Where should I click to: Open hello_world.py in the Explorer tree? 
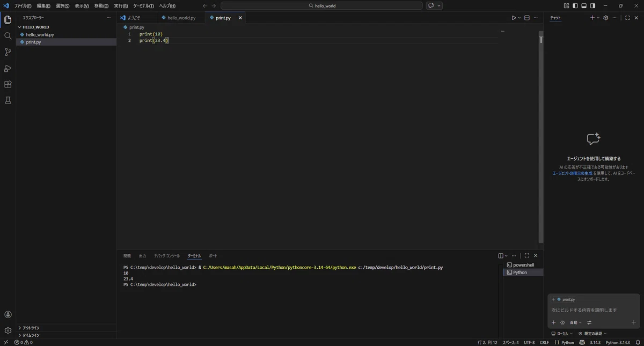click(66, 34)
